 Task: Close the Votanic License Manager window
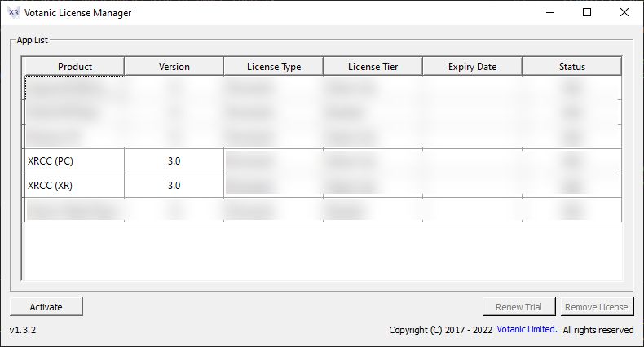pos(624,13)
